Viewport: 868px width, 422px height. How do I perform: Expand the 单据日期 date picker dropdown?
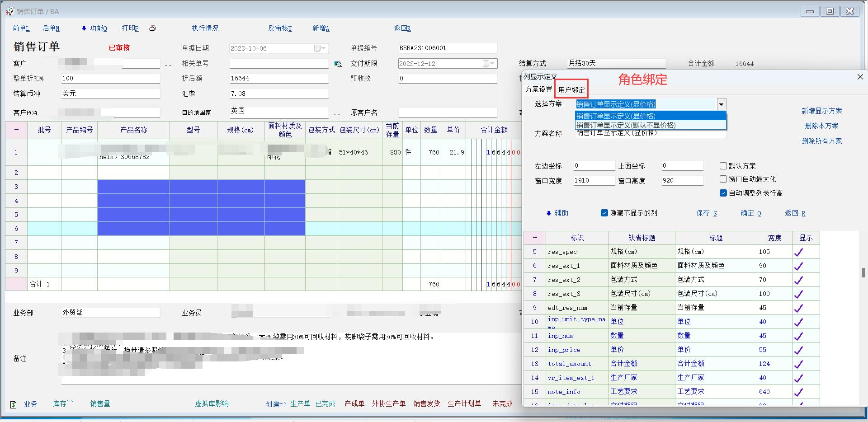pyautogui.click(x=323, y=48)
